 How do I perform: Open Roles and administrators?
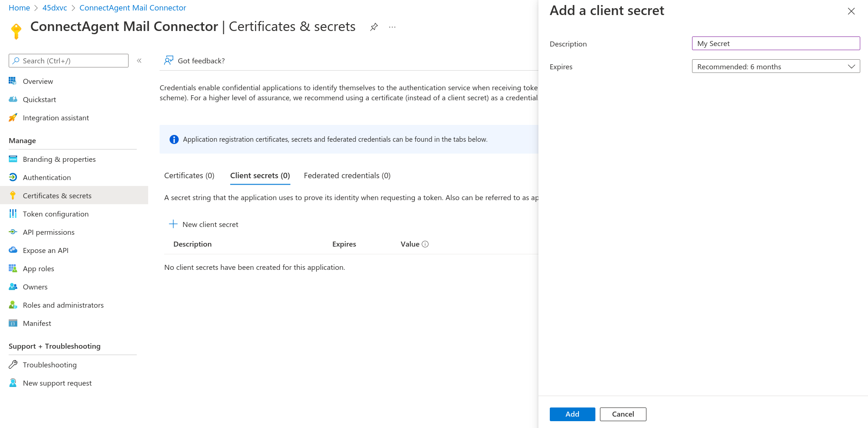pyautogui.click(x=63, y=305)
